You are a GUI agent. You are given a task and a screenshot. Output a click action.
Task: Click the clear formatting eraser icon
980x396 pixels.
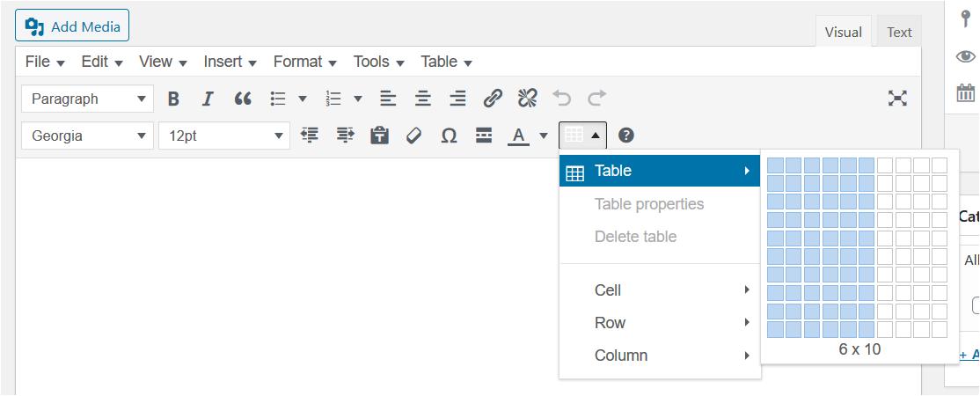tap(414, 136)
